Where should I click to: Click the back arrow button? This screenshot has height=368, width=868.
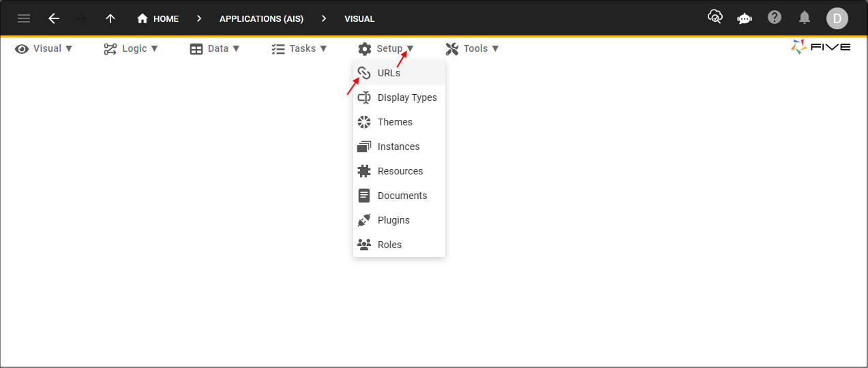coord(54,18)
